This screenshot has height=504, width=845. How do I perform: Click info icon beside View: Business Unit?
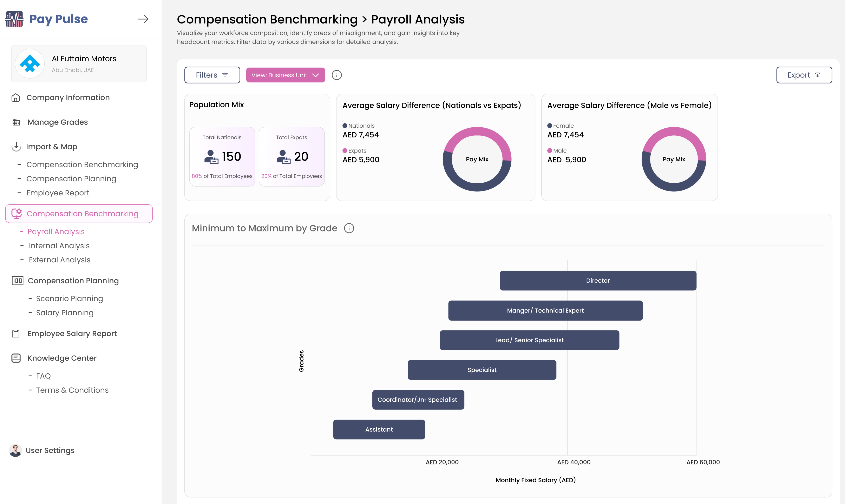[x=336, y=75]
